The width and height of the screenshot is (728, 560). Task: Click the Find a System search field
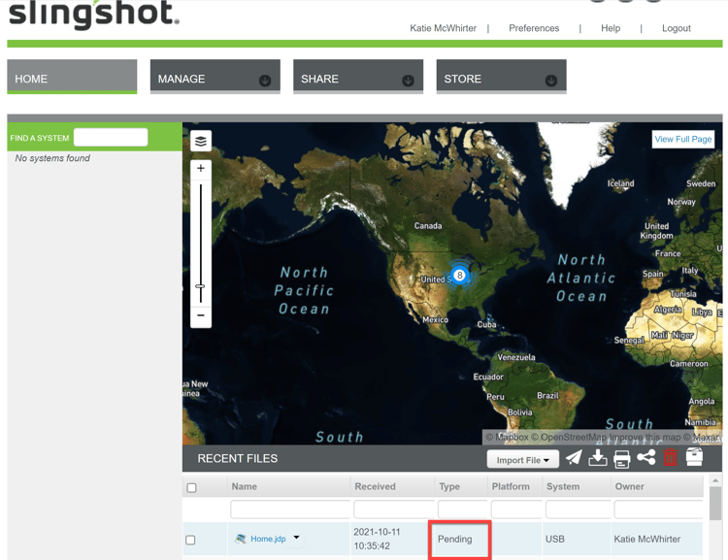tap(111, 138)
